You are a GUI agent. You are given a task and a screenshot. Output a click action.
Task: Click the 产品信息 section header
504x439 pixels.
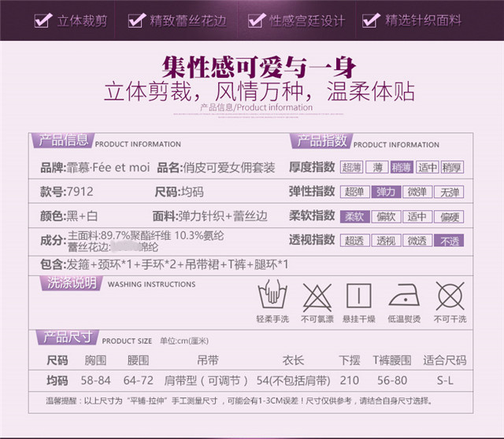click(61, 142)
